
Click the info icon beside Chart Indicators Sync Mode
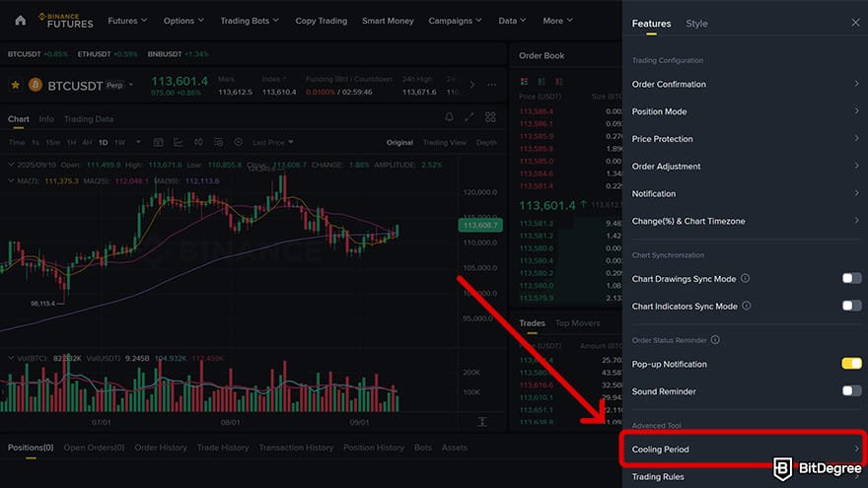pyautogui.click(x=747, y=306)
